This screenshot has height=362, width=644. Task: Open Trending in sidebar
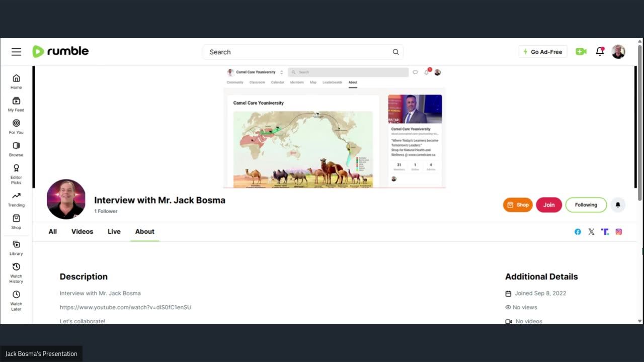(x=16, y=200)
